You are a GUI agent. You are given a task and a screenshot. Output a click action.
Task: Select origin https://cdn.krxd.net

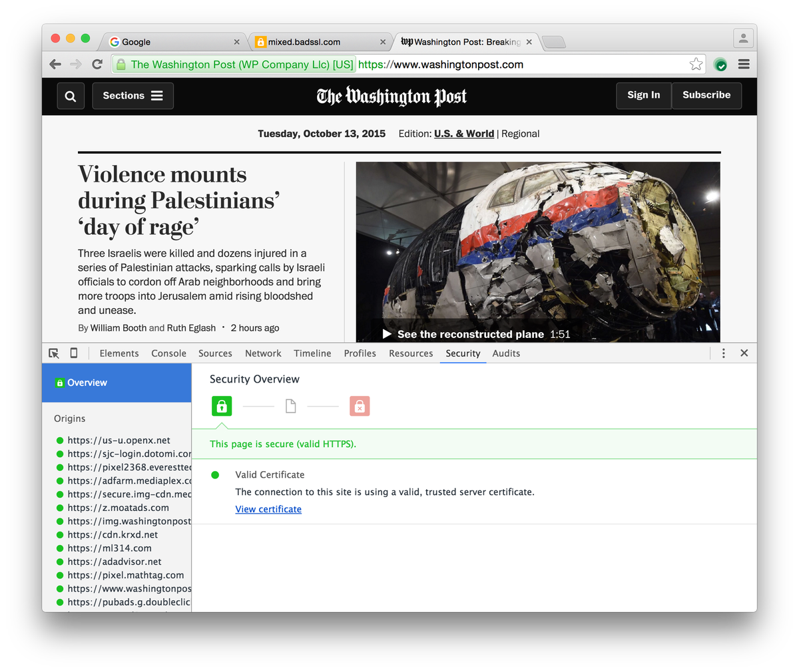[x=113, y=534]
